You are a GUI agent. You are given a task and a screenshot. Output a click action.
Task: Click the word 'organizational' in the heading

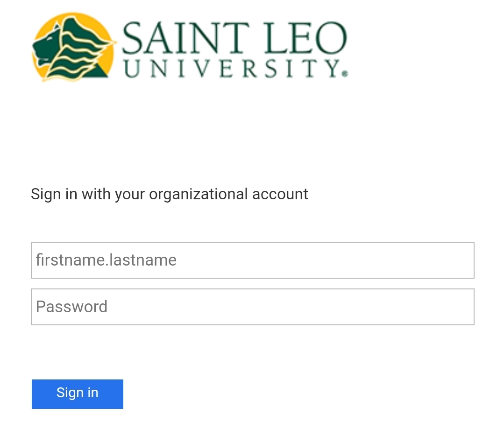(199, 194)
